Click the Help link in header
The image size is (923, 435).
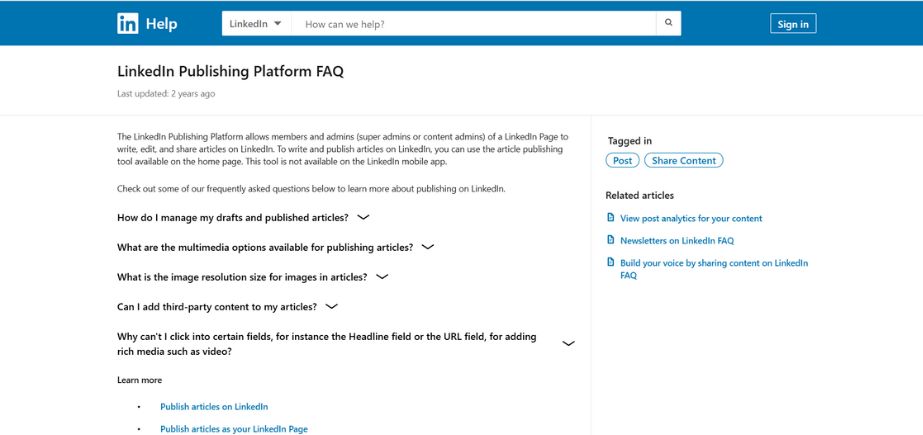coord(161,24)
